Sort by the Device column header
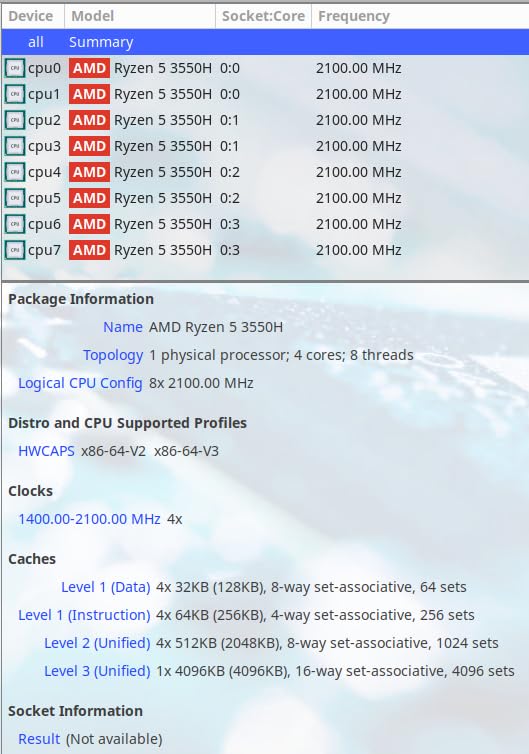This screenshot has height=754, width=529. click(33, 16)
